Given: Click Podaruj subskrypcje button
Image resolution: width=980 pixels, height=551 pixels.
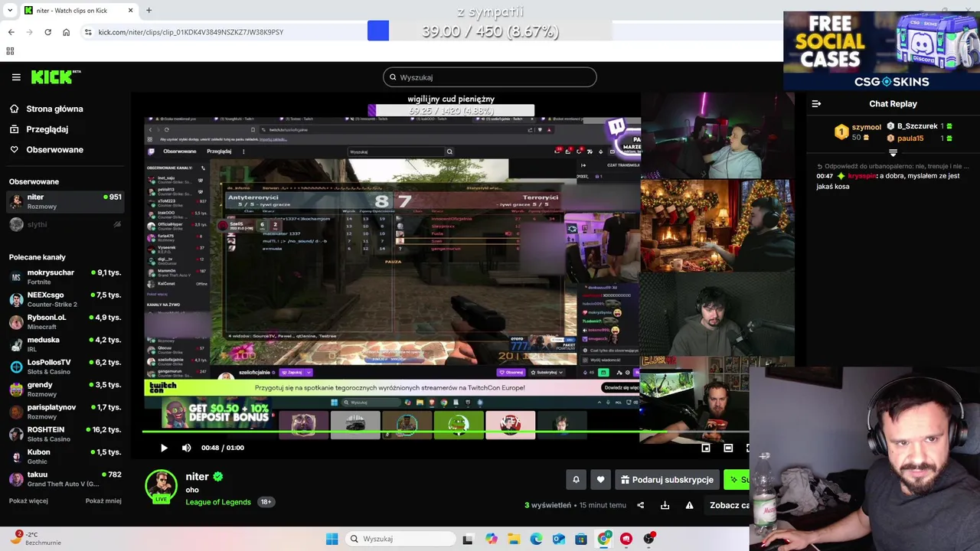Looking at the screenshot, I should coord(667,480).
